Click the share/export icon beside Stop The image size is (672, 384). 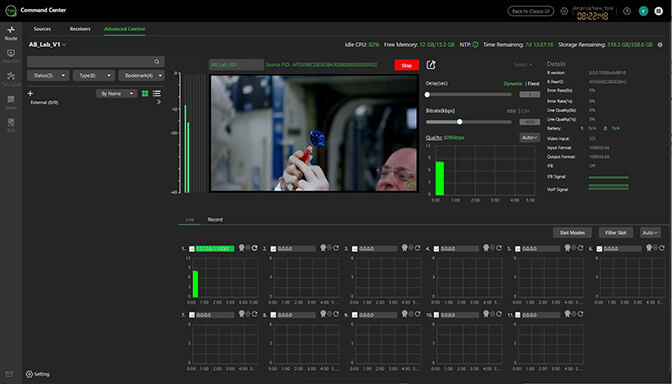(431, 65)
